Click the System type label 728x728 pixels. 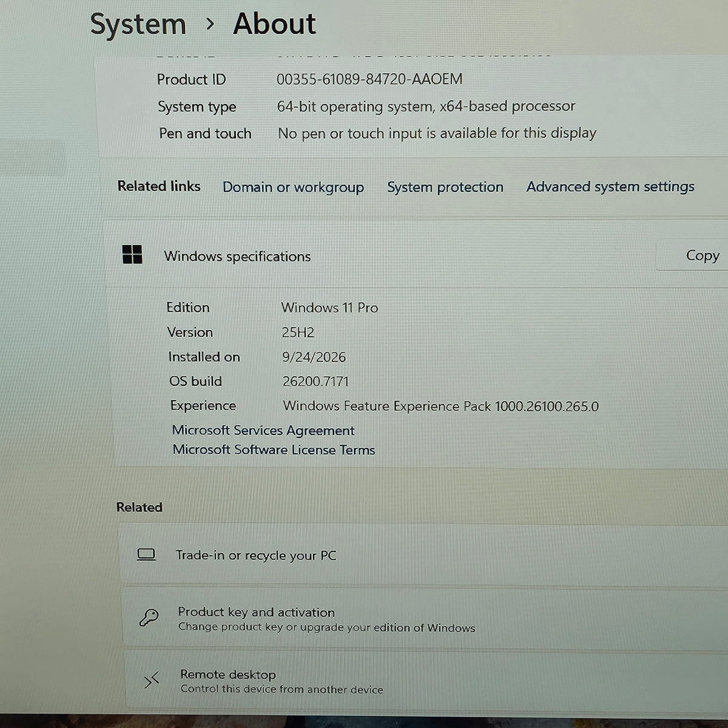197,107
